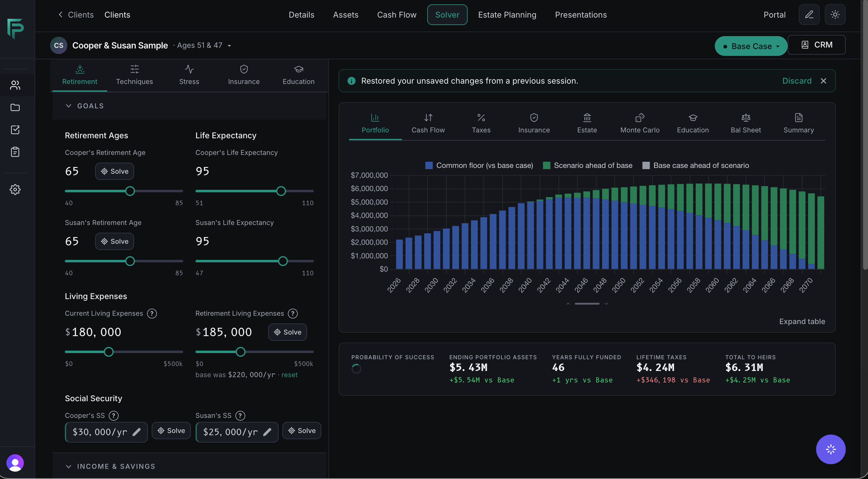Click the pencil edit icon in top bar
The image size is (868, 479).
point(809,15)
